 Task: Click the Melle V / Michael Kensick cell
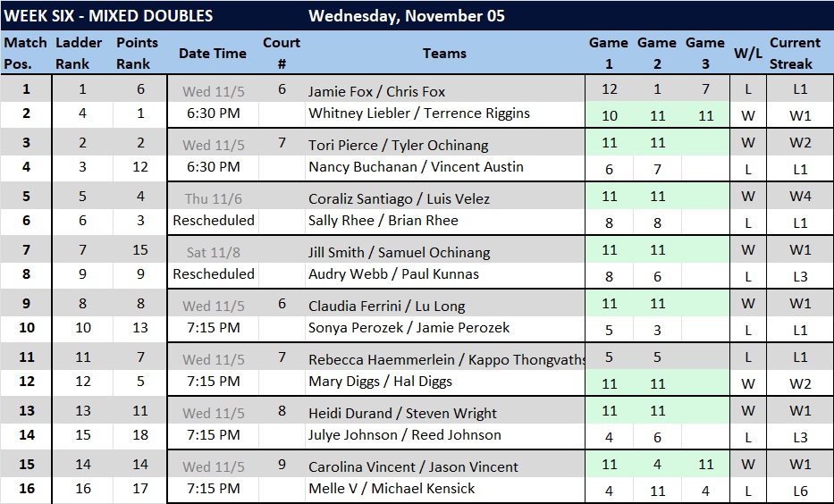392,489
